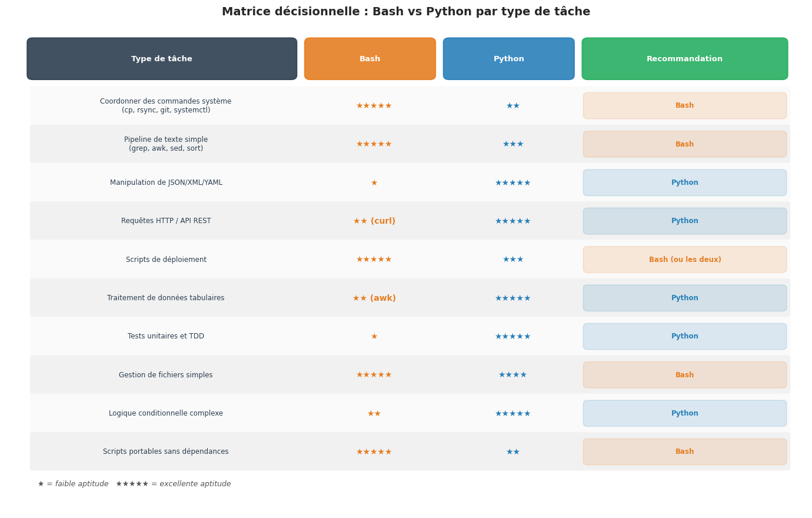This screenshot has width=812, height=518.
Task: Click the 'Bash (ou les deux)' recommendation badge
Action: click(x=684, y=260)
